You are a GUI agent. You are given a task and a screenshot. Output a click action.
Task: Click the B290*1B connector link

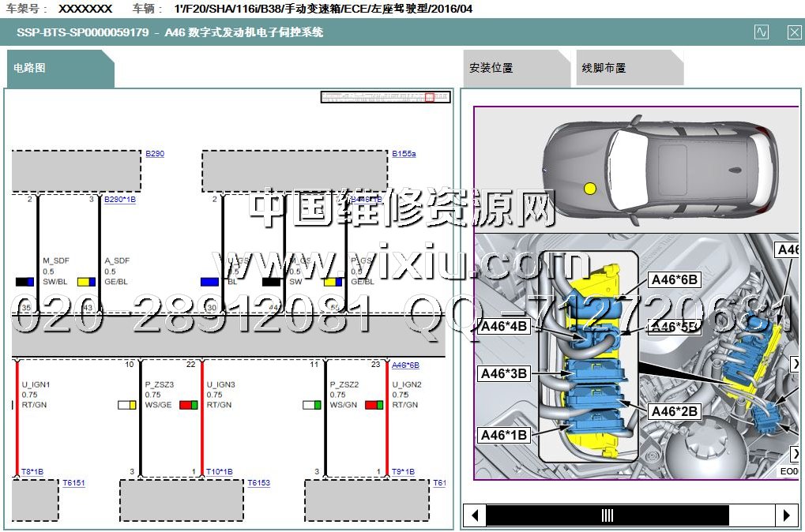[x=120, y=200]
